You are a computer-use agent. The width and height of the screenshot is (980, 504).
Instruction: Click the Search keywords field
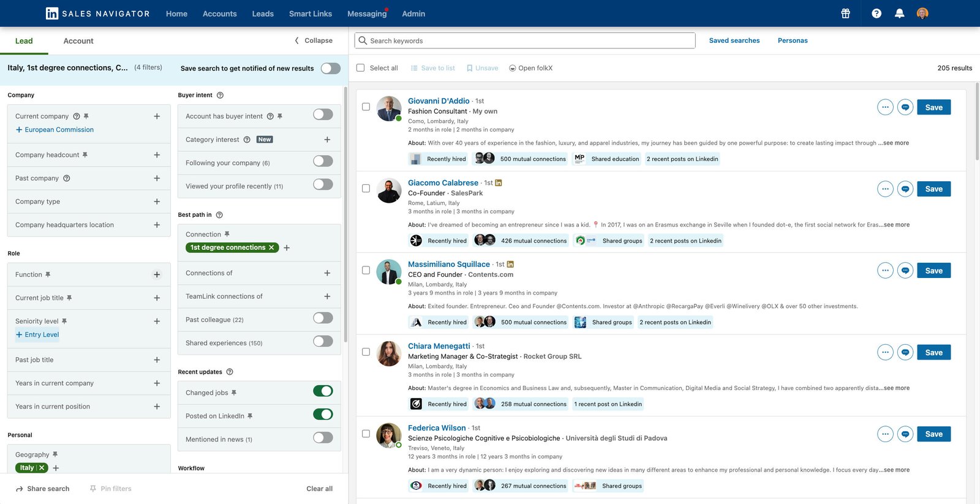[525, 40]
